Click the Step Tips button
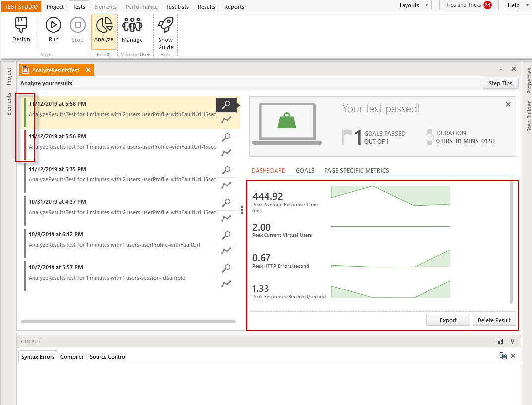The height and width of the screenshot is (405, 532). tap(500, 83)
